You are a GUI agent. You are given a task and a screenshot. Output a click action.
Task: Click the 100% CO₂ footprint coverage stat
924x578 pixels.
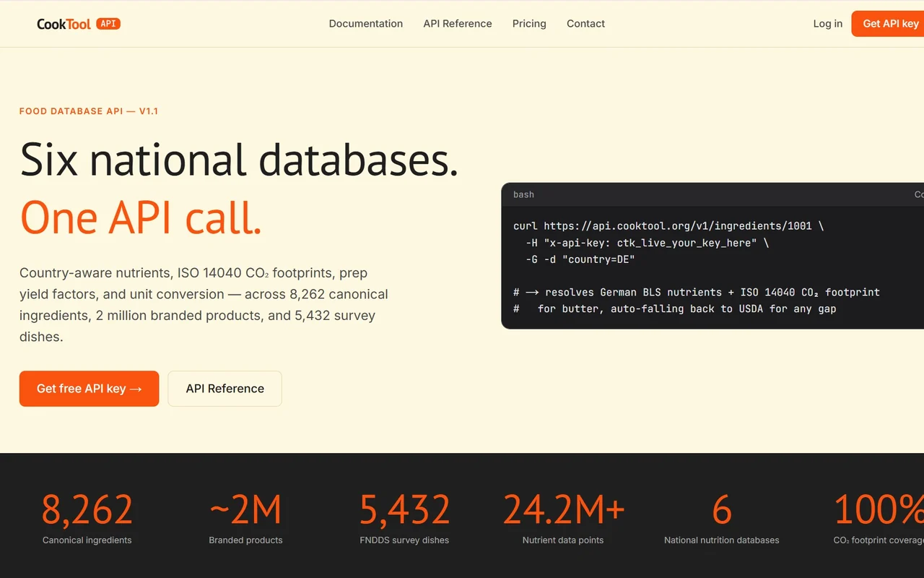(879, 519)
